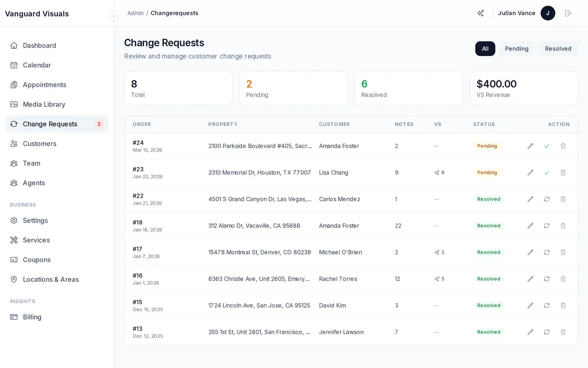Edit request #24 using its pencil icon
588x368 pixels.
coord(530,146)
